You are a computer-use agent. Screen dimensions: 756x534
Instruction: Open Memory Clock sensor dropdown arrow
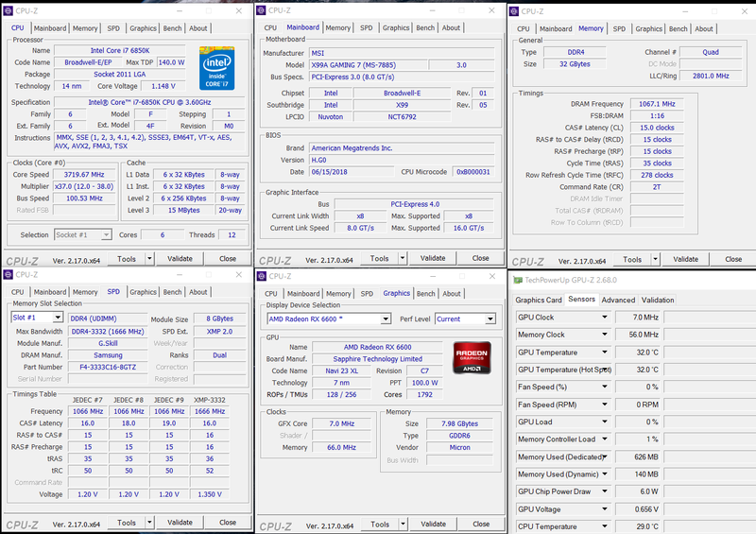pyautogui.click(x=605, y=335)
